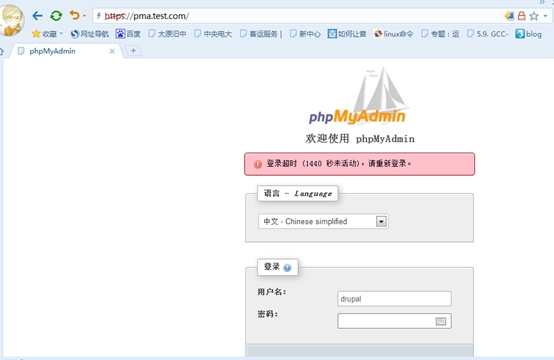
Task: Show more bookmarks via the double chevron
Action: point(542,2)
